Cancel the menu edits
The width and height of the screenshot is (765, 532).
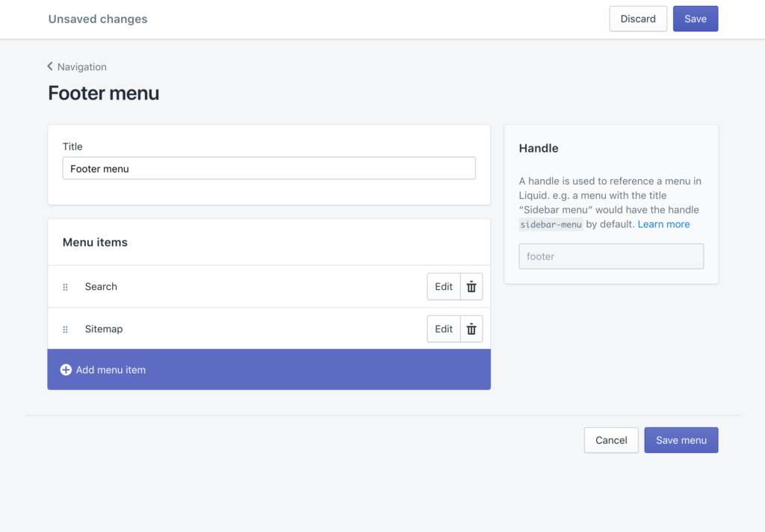[611, 440]
